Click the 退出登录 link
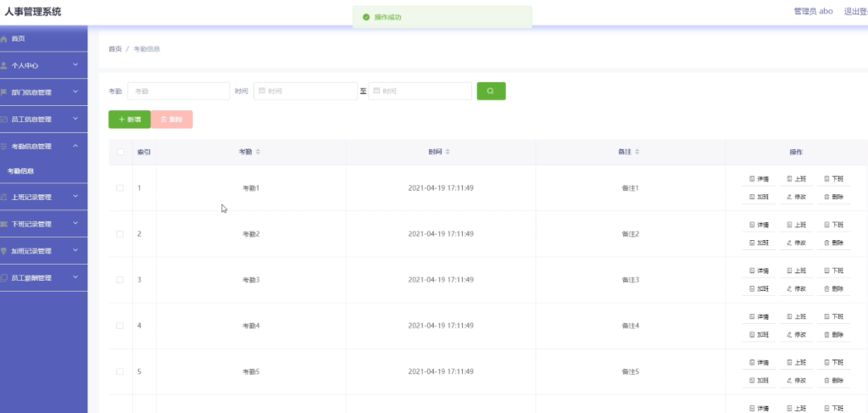Image resolution: width=868 pixels, height=413 pixels. (855, 11)
